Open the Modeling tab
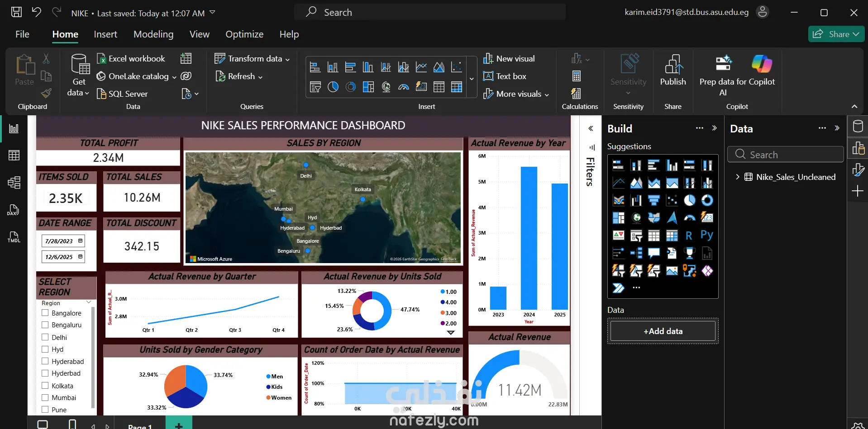 tap(153, 34)
